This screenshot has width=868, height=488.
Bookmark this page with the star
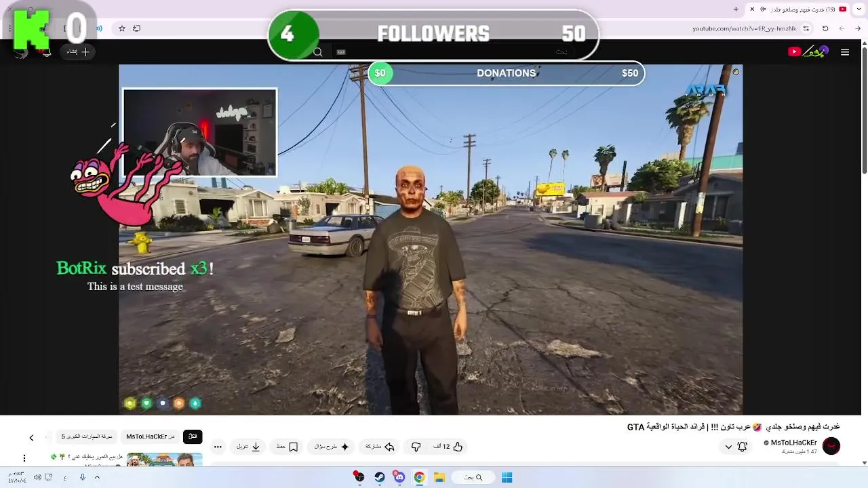pyautogui.click(x=122, y=28)
